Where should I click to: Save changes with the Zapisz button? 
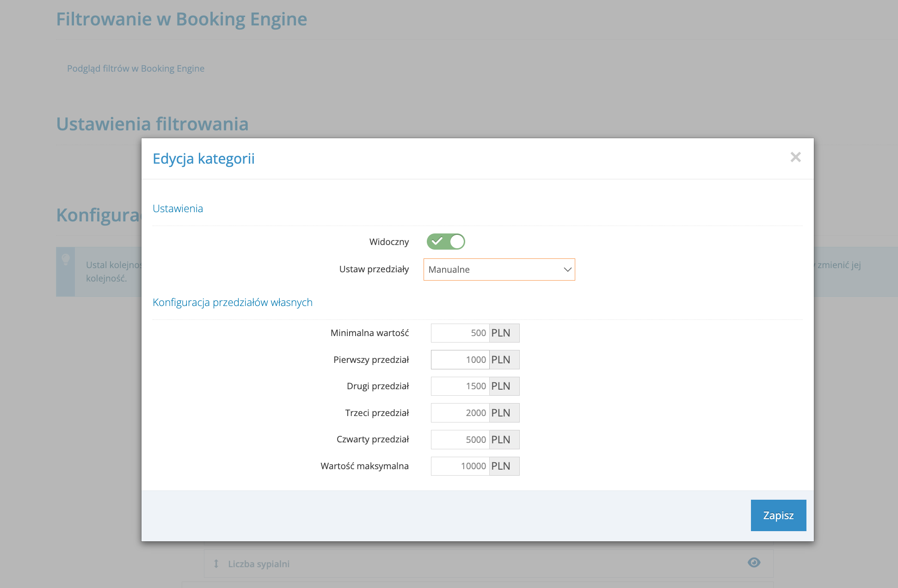click(778, 515)
